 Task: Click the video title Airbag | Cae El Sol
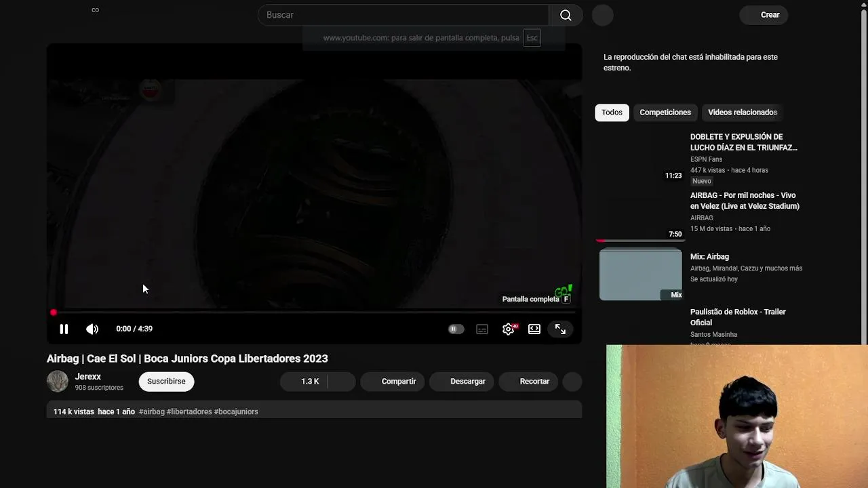(187, 359)
